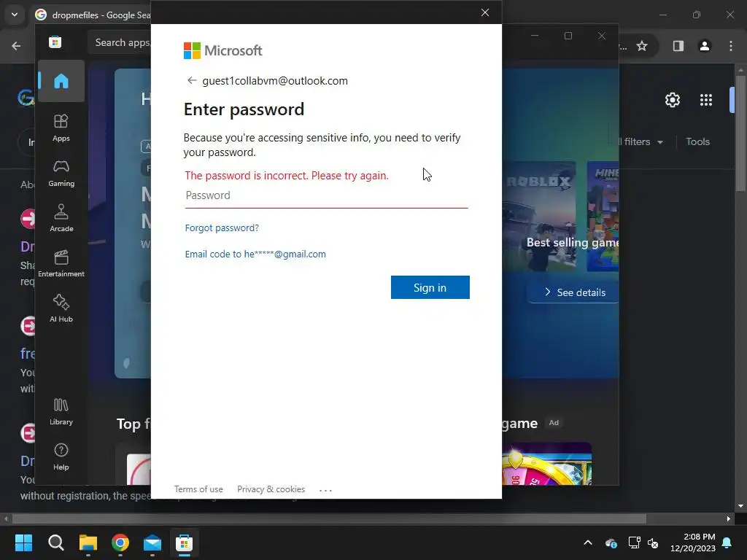Viewport: 747px width, 560px height.
Task: Open the Entertainment section in the Store sidebar
Action: point(61,263)
